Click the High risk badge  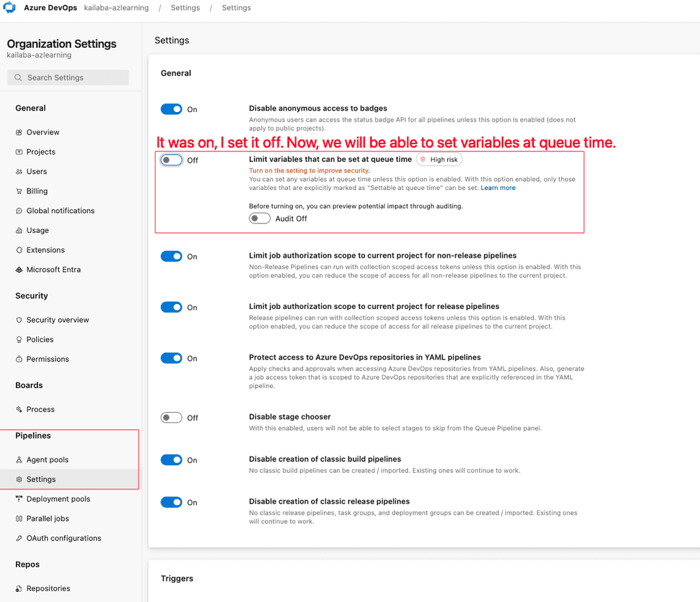[440, 159]
